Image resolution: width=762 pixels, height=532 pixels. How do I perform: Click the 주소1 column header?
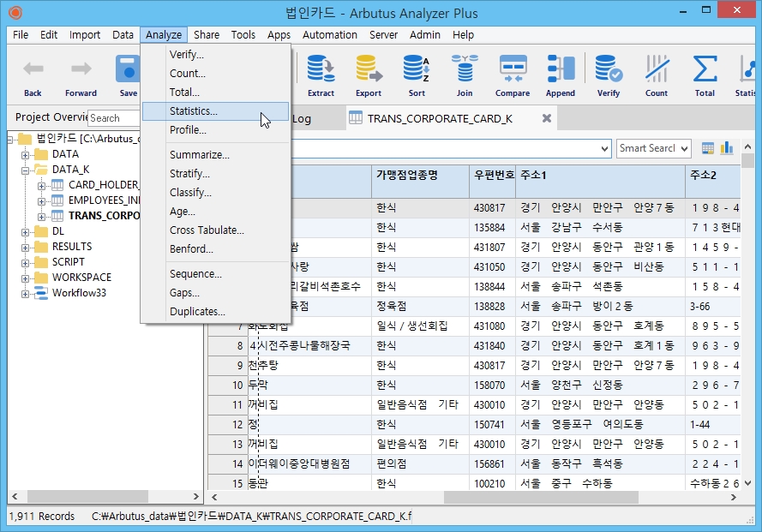pos(600,182)
